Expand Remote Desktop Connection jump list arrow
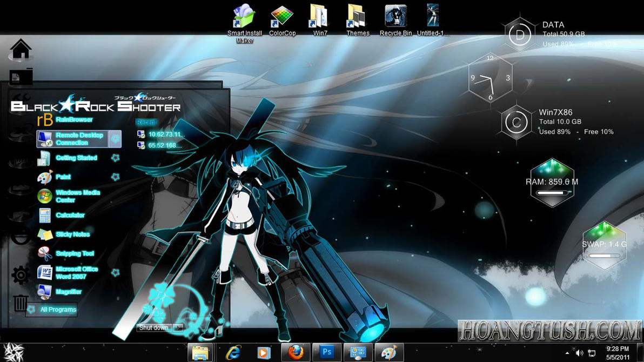This screenshot has height=362, width=644. pos(116,139)
